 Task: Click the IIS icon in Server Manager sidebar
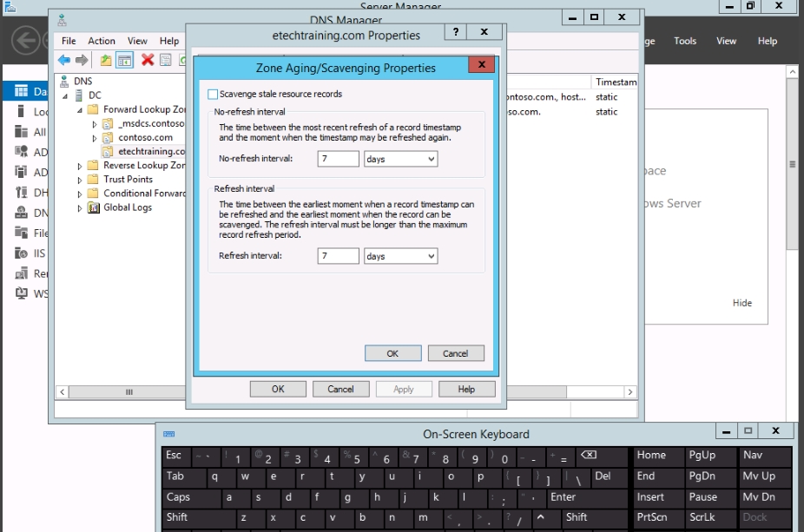[21, 253]
